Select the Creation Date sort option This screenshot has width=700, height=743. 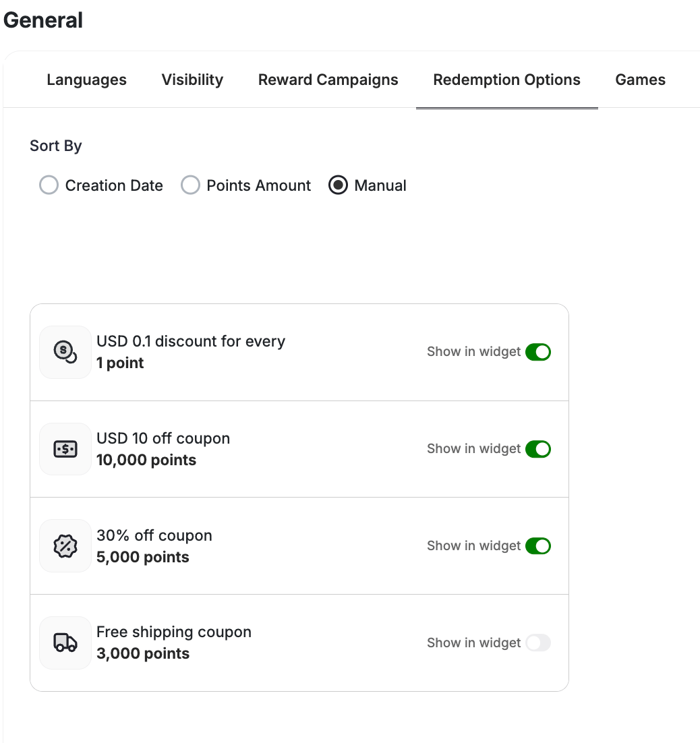pyautogui.click(x=49, y=185)
